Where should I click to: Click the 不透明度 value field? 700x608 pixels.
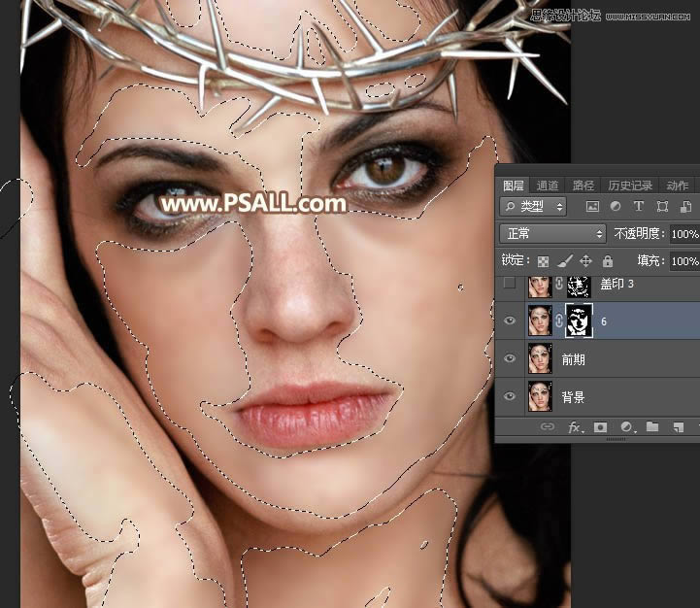[x=684, y=234]
